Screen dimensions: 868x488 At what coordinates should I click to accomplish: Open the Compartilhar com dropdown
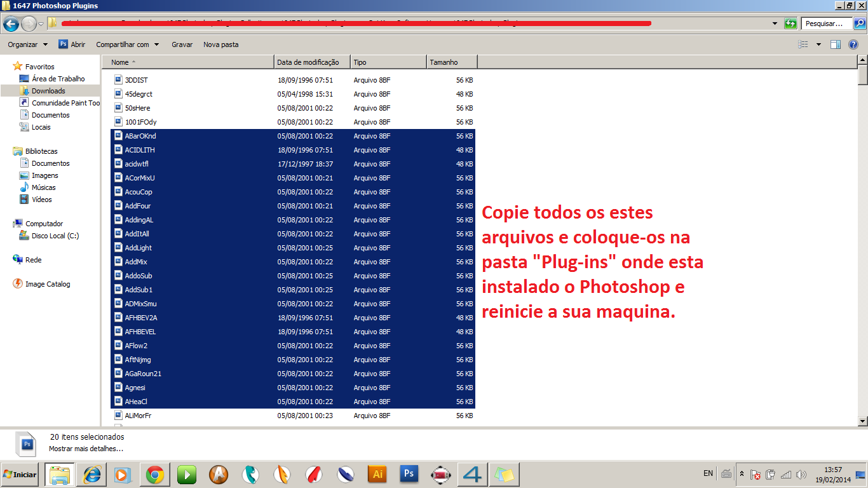click(127, 44)
